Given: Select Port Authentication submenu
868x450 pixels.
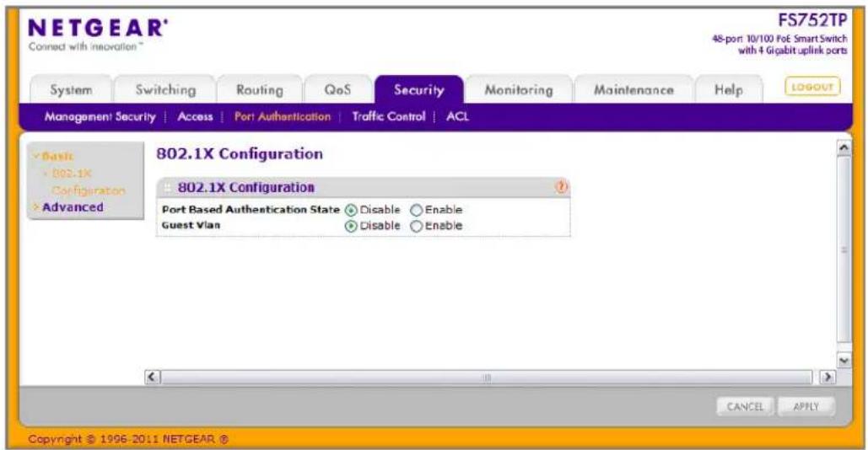Looking at the screenshot, I should click(283, 116).
